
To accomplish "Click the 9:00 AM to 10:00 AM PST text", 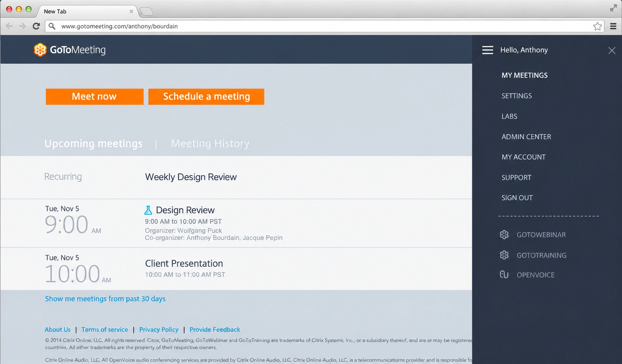I will pyautogui.click(x=183, y=222).
